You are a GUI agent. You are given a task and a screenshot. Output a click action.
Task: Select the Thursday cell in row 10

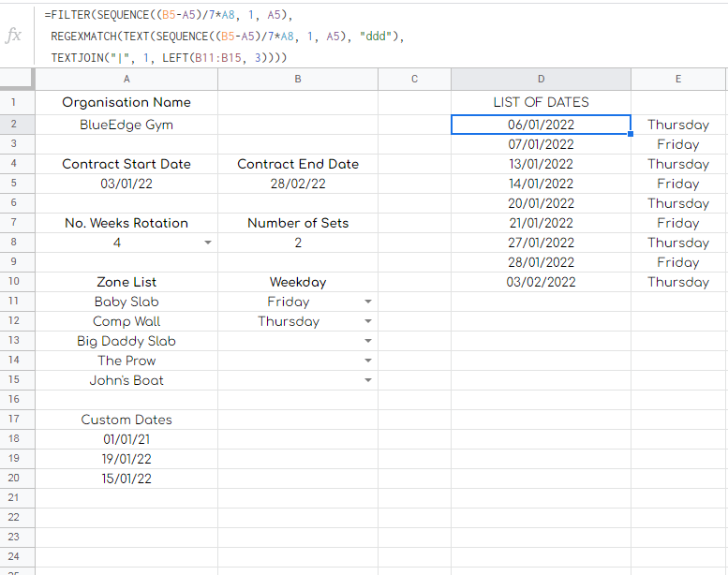click(678, 282)
